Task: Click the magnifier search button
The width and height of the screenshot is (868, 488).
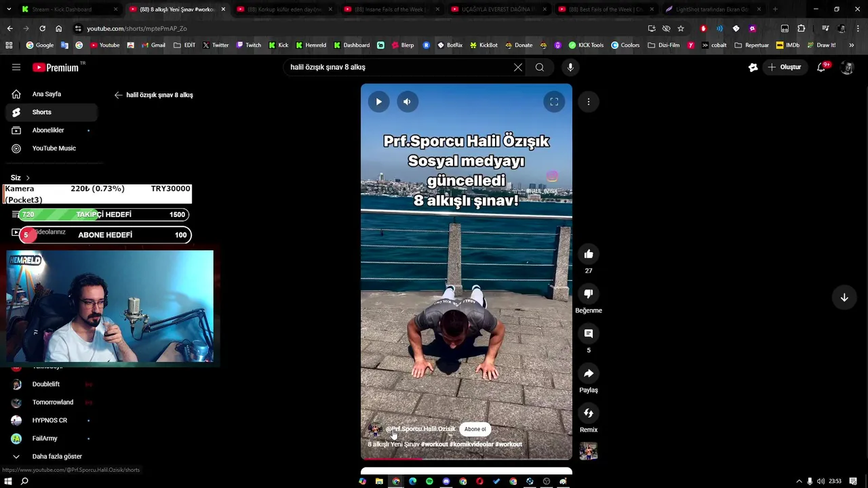Action: pos(540,67)
